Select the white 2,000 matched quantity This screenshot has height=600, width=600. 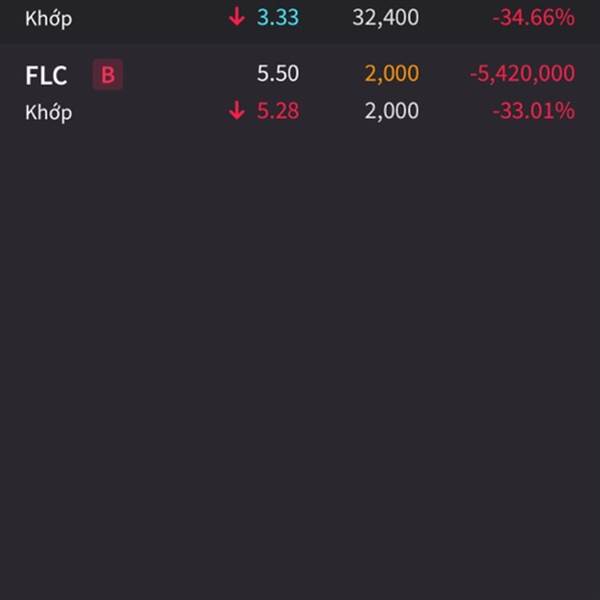392,111
